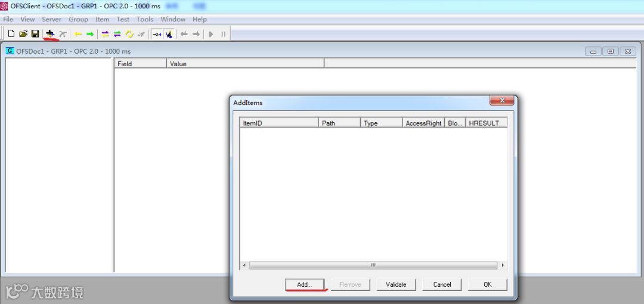Open the View menu
This screenshot has height=304, width=644.
[27, 19]
